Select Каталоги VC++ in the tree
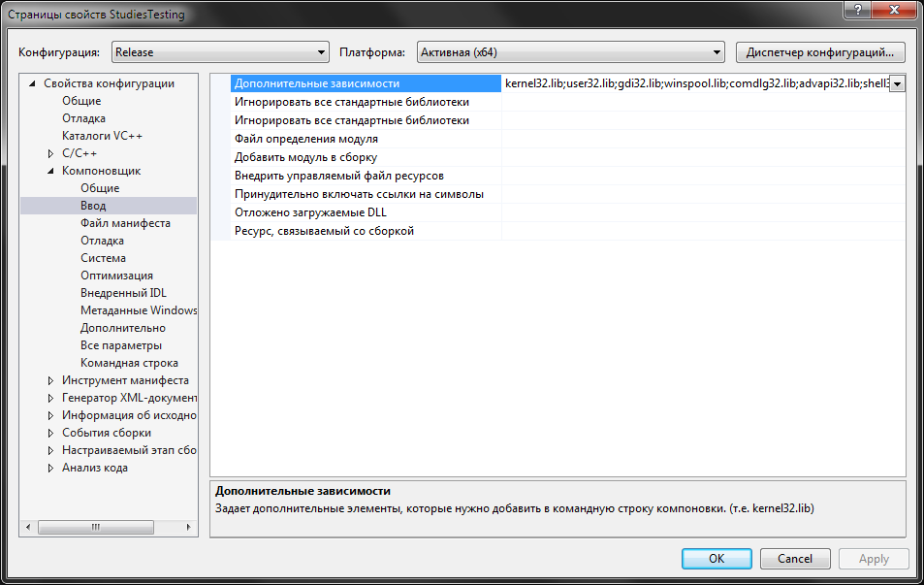This screenshot has width=924, height=585. point(102,136)
